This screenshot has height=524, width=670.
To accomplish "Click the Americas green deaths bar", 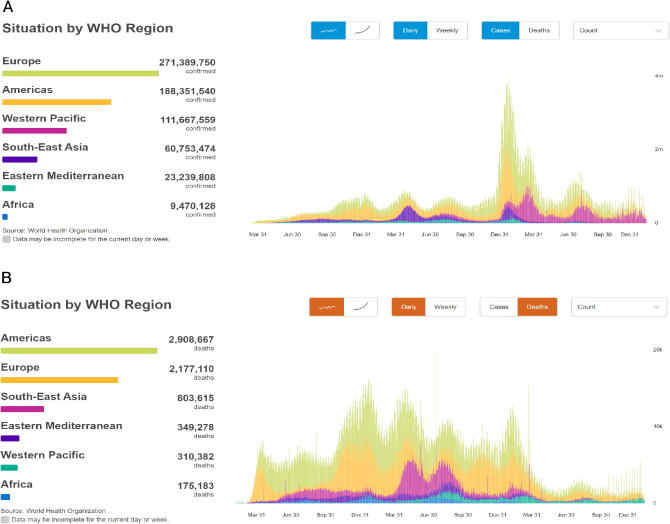I will 79,351.
